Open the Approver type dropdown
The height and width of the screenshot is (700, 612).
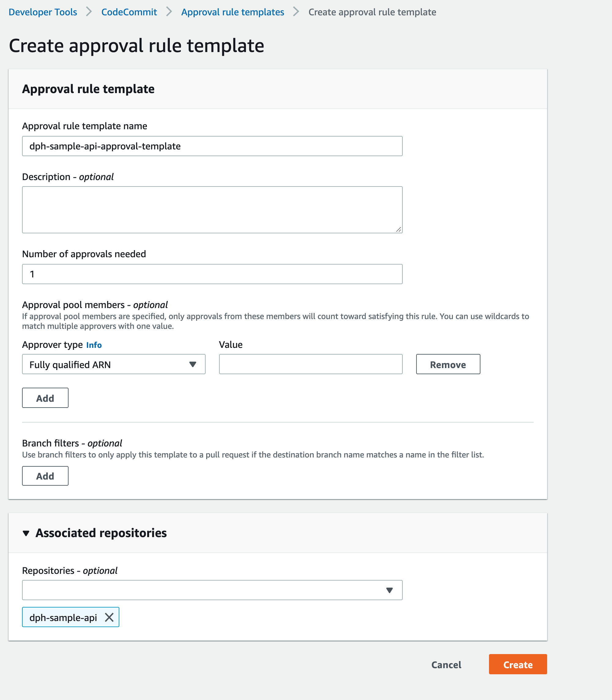[114, 364]
